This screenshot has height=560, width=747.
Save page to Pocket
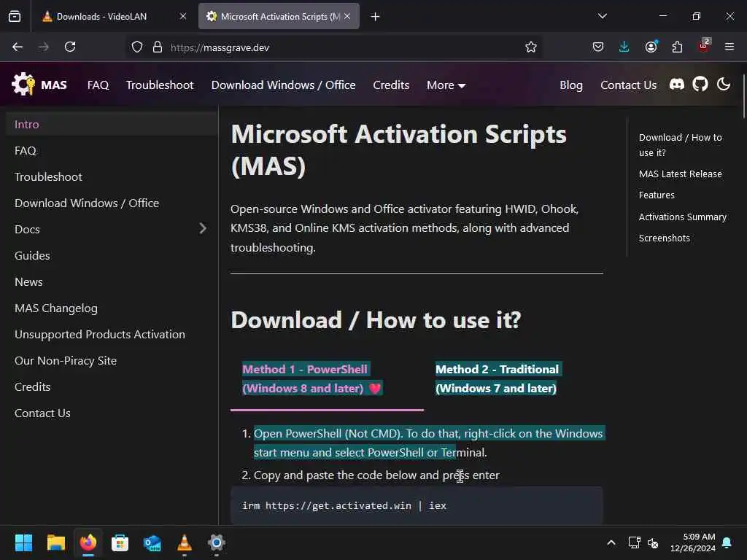(598, 47)
